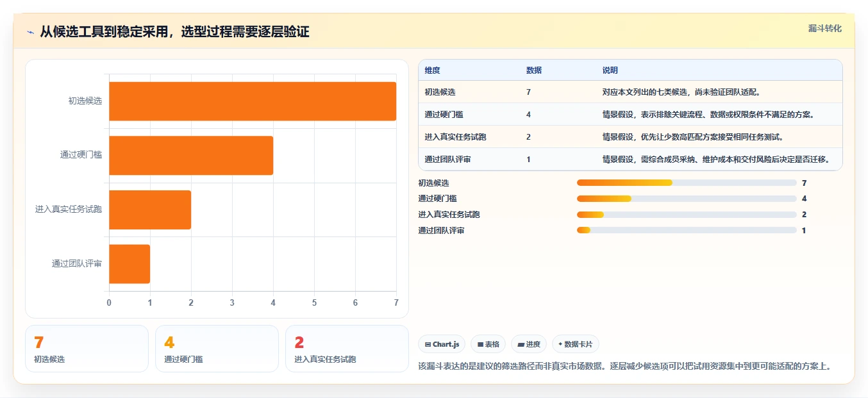Click the 通过硬门槛 progress bar
This screenshot has width=868, height=398.
point(687,199)
